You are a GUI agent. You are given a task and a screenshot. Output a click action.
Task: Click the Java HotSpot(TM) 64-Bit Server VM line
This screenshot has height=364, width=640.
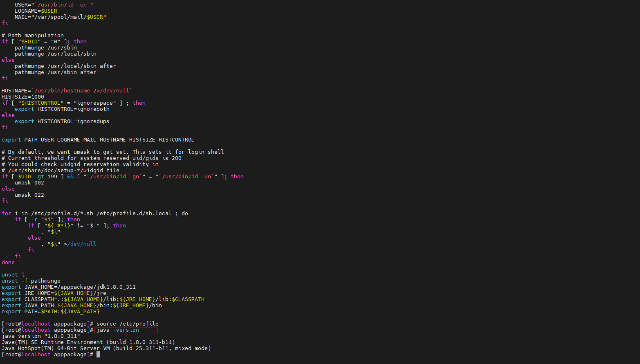106,348
